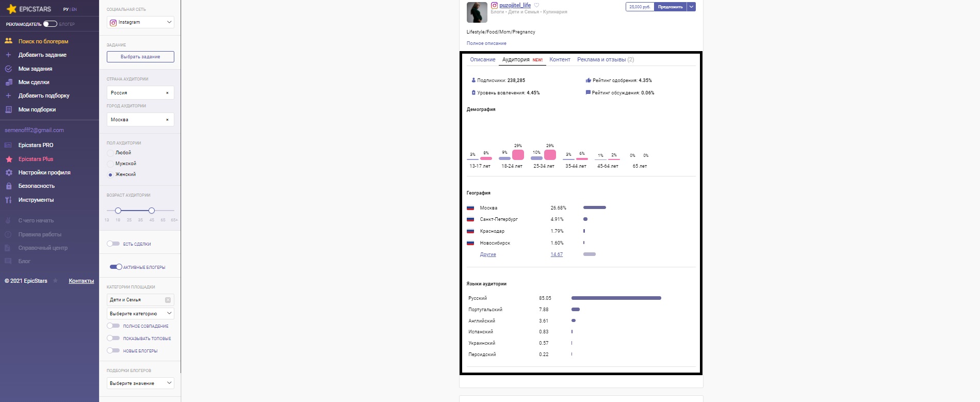Screen dimensions: 980x402
Task: Click the plus icon beside Добавить подборку
Action: pos(8,95)
